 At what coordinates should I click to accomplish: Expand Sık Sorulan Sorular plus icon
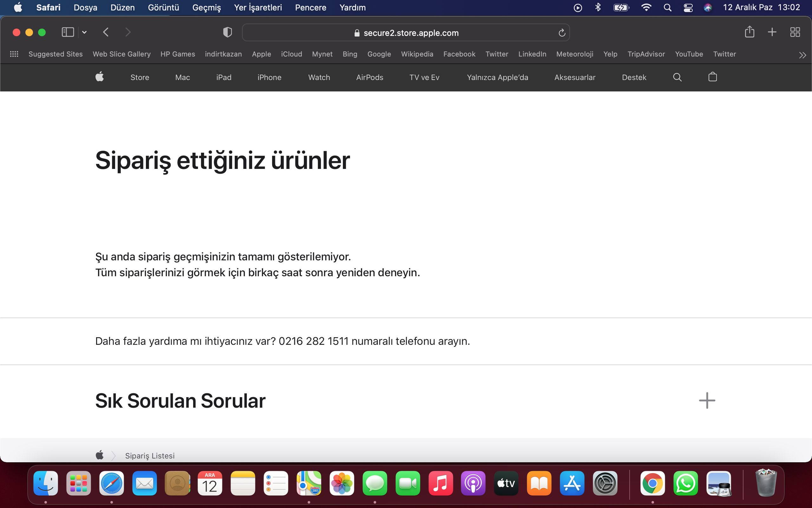(x=707, y=400)
